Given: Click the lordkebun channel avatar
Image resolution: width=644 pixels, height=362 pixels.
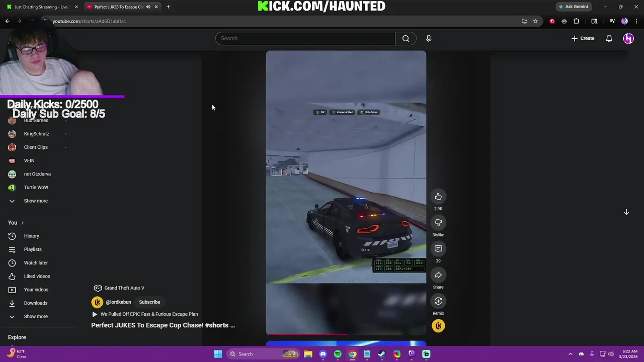Looking at the screenshot, I should [97, 302].
